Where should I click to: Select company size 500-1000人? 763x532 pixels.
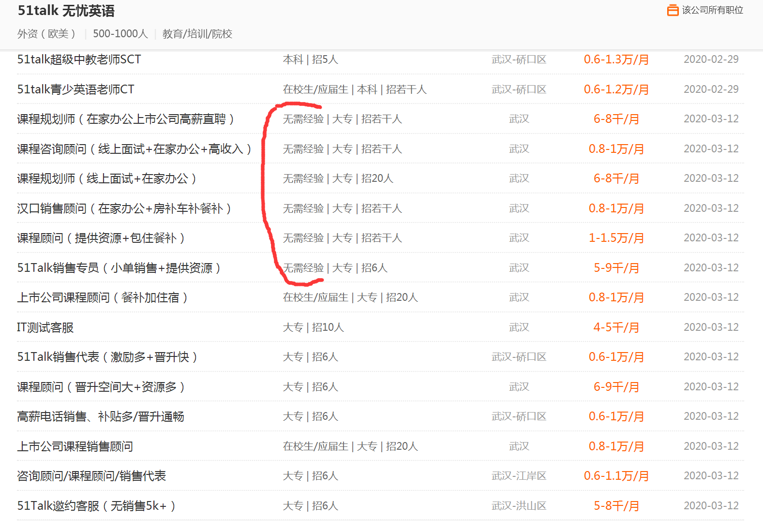[x=120, y=34]
